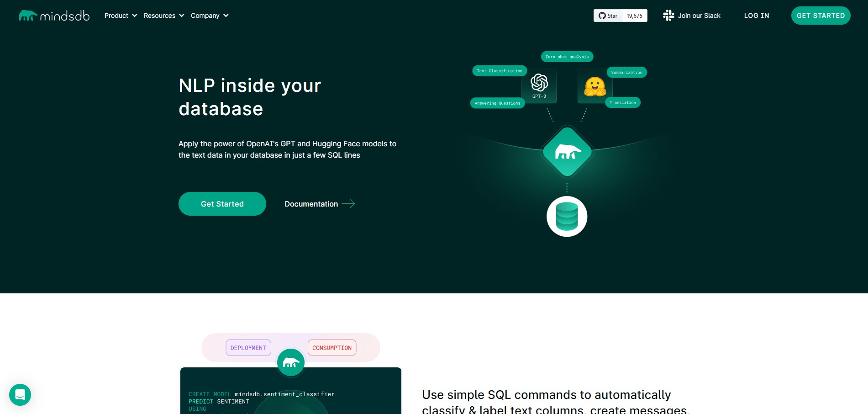The width and height of the screenshot is (868, 414).
Task: Open the chat widget bubble
Action: click(20, 395)
